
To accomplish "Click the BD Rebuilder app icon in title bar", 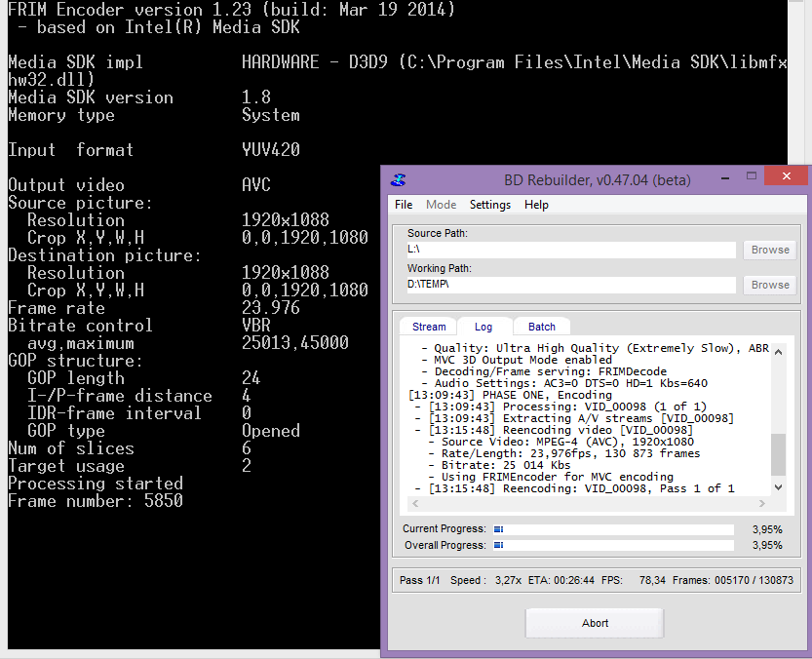I will [398, 179].
